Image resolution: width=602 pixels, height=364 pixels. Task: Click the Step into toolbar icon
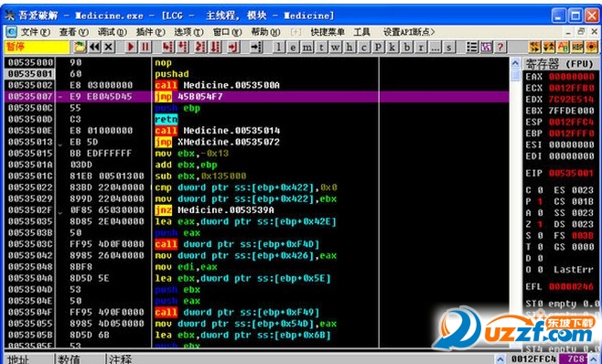click(167, 47)
